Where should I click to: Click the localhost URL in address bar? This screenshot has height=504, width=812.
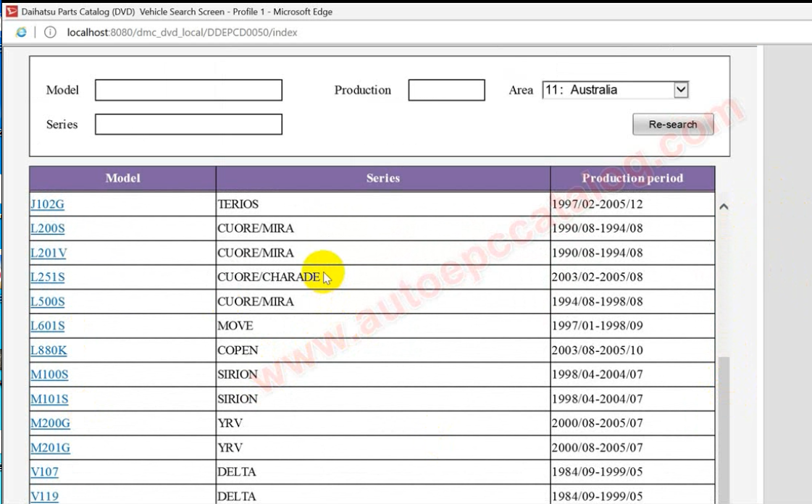coord(182,33)
